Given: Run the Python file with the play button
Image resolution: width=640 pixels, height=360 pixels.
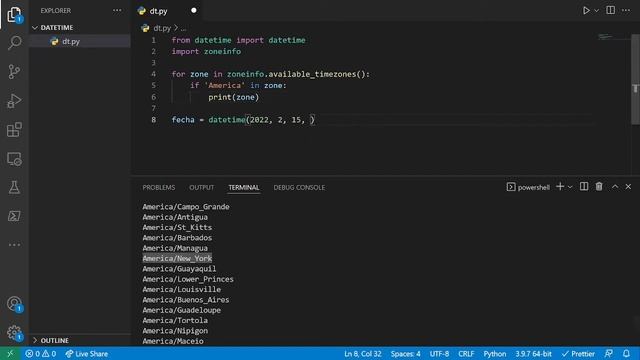Looking at the screenshot, I should pyautogui.click(x=586, y=11).
